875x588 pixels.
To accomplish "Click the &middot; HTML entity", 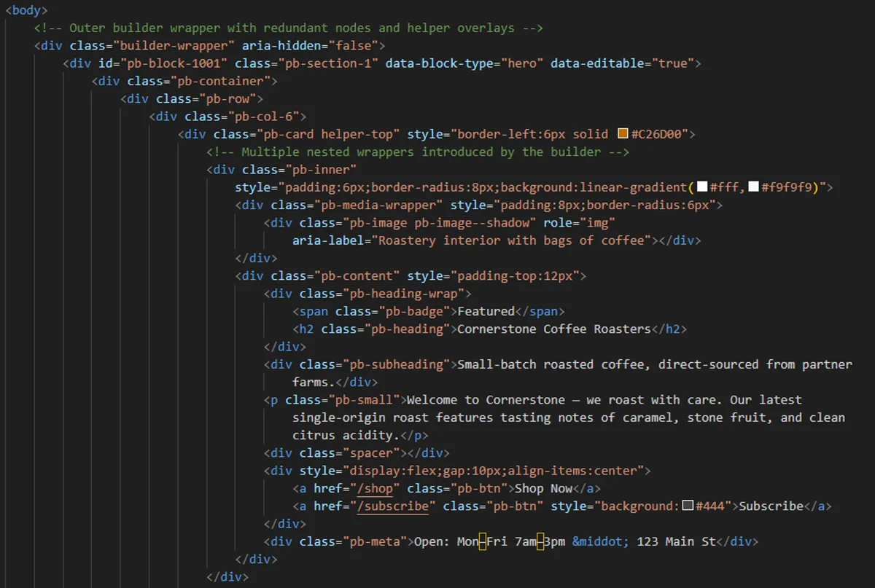I will click(x=599, y=541).
